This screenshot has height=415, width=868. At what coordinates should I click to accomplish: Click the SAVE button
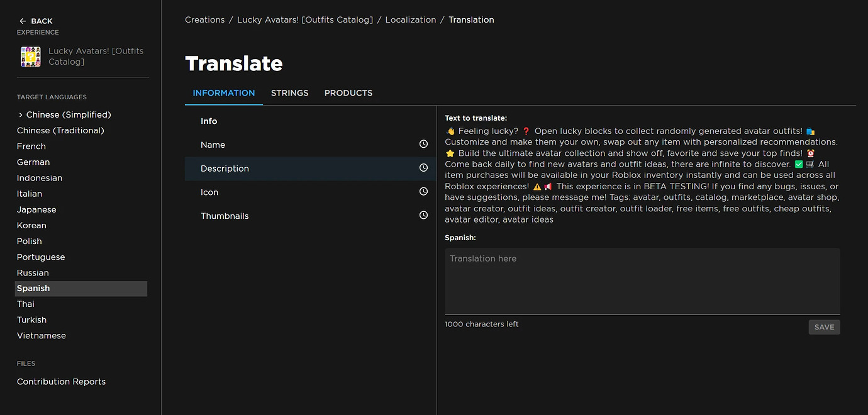click(x=824, y=327)
